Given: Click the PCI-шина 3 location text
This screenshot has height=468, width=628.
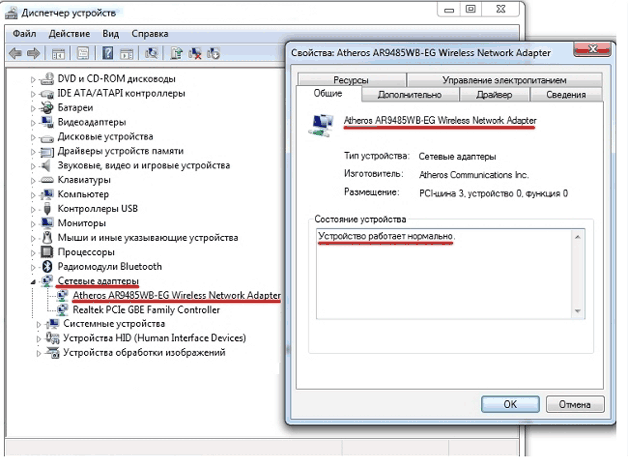Looking at the screenshot, I should [493, 193].
